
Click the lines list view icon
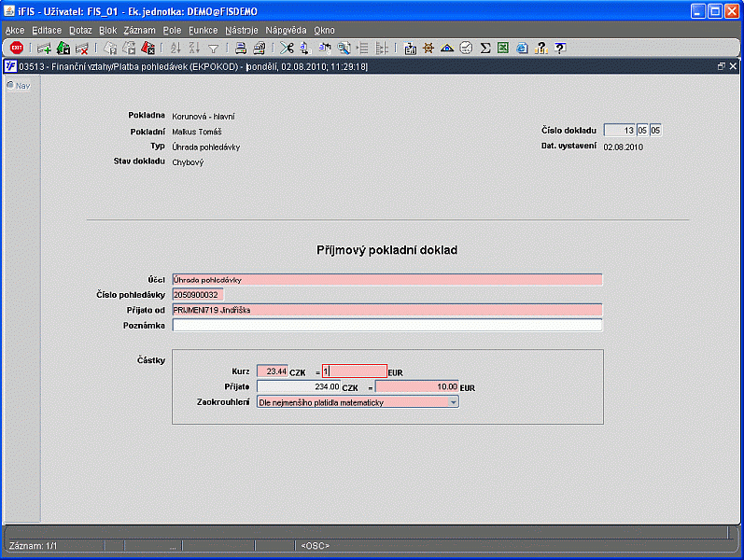pos(363,48)
